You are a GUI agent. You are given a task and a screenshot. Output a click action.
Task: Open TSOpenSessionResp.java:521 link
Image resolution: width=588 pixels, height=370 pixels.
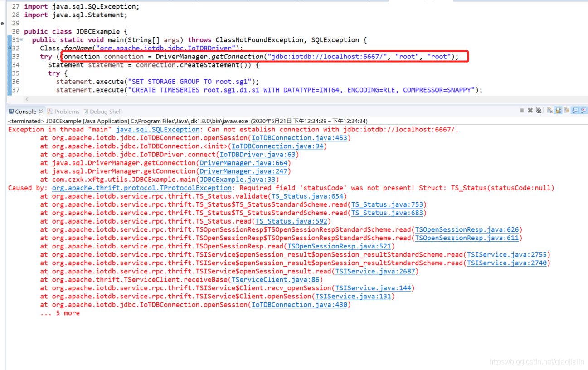point(339,246)
